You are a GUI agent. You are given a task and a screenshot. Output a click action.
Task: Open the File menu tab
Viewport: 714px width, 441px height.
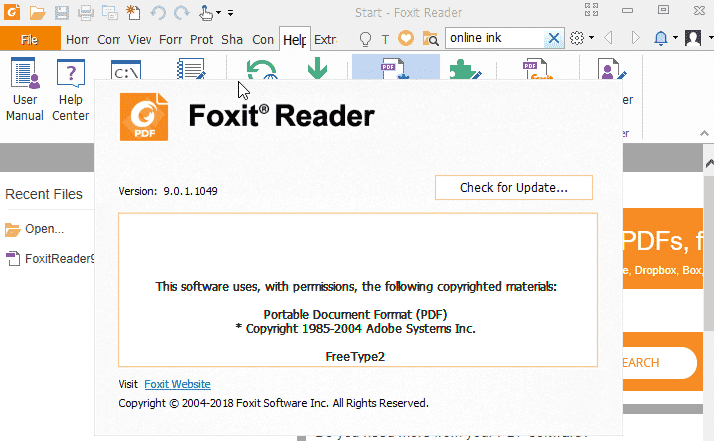(x=29, y=40)
